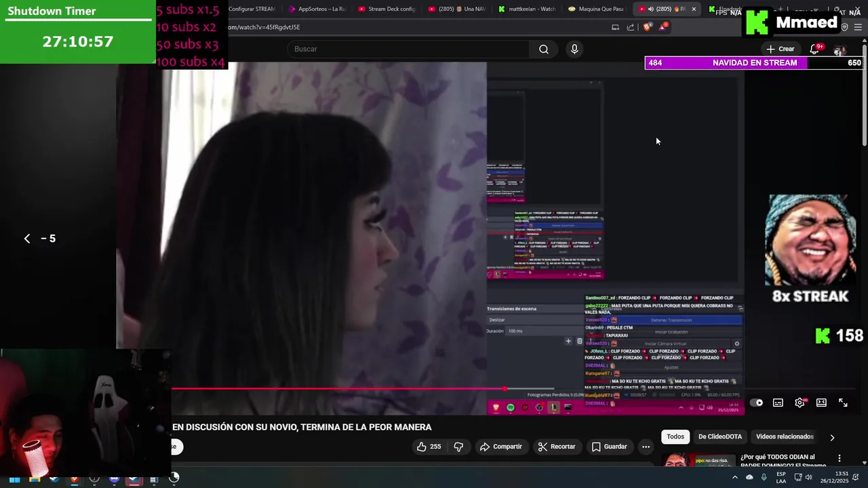Viewport: 868px width, 488px height.
Task: Click the Compartir button
Action: pos(500,447)
